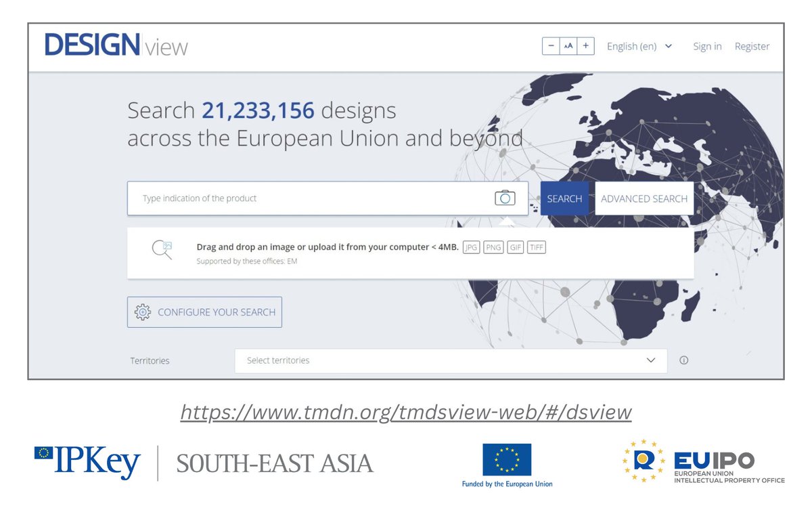Open the English (en) language dropdown

coord(639,46)
